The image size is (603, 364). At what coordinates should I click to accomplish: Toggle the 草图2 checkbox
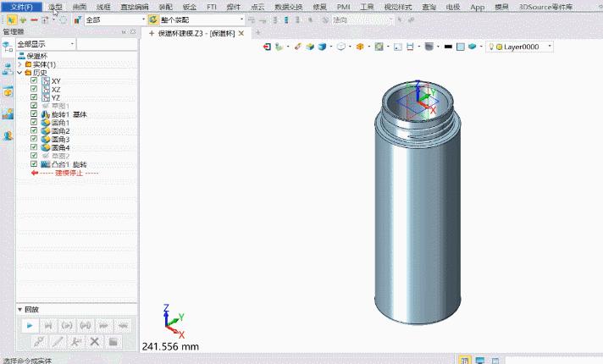pos(34,156)
